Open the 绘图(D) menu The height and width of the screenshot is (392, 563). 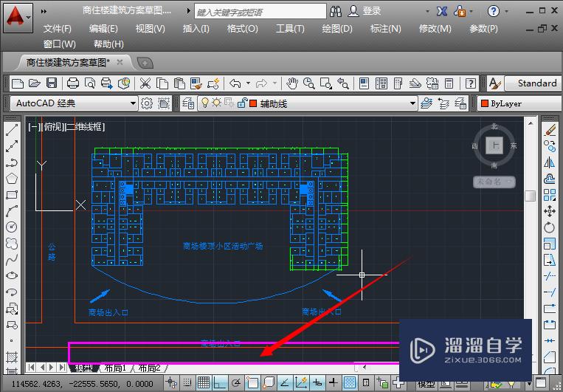pyautogui.click(x=337, y=29)
